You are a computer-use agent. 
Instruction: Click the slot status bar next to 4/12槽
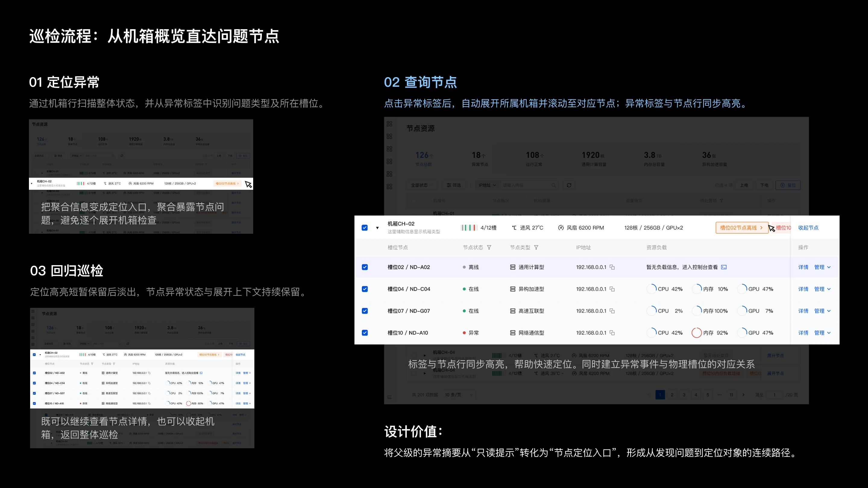pyautogui.click(x=469, y=228)
